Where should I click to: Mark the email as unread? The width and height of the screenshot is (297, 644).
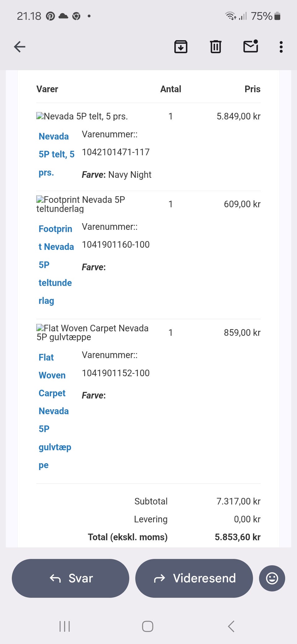tap(251, 46)
